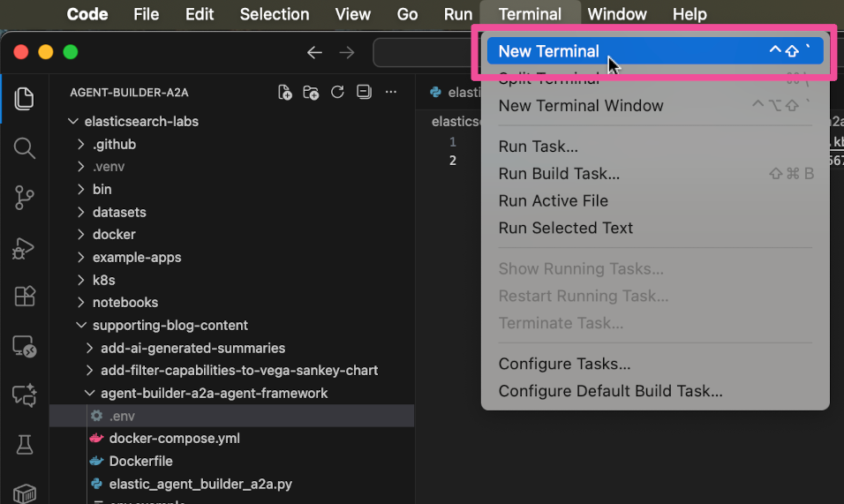Open the Source Control view
Viewport: 844px width, 504px height.
point(24,198)
